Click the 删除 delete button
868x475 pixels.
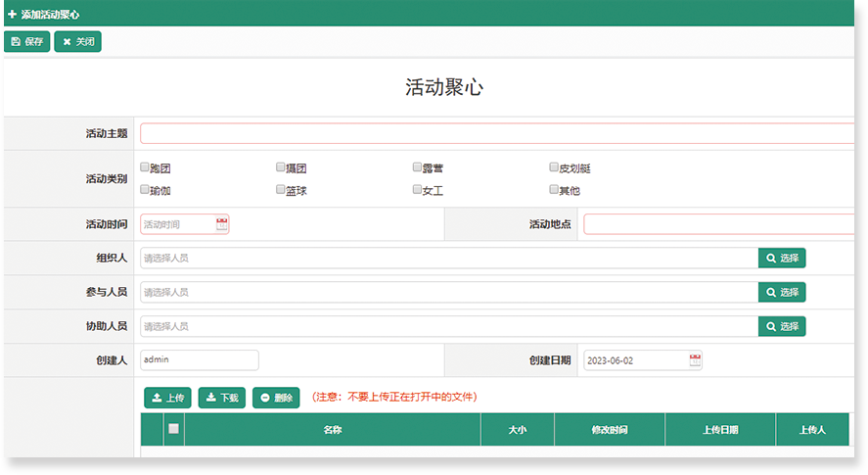pyautogui.click(x=276, y=398)
